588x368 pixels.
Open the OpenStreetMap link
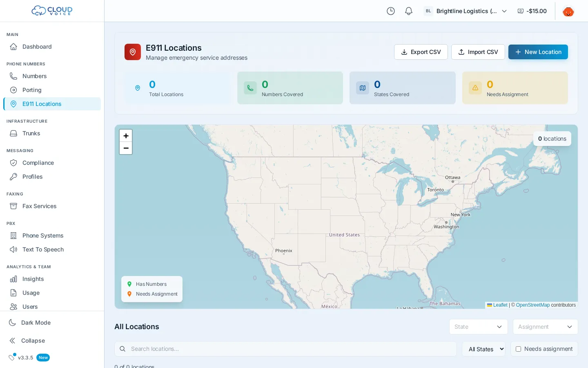tap(533, 305)
